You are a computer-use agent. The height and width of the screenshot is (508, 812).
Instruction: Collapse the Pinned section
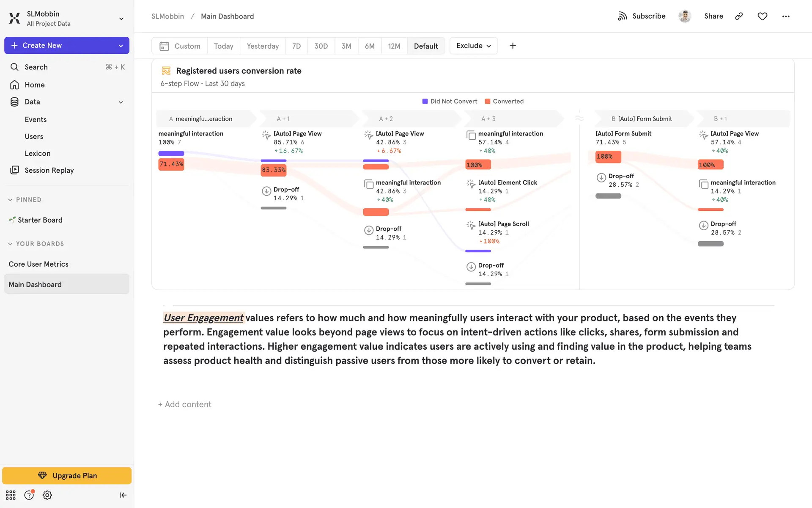pyautogui.click(x=10, y=200)
